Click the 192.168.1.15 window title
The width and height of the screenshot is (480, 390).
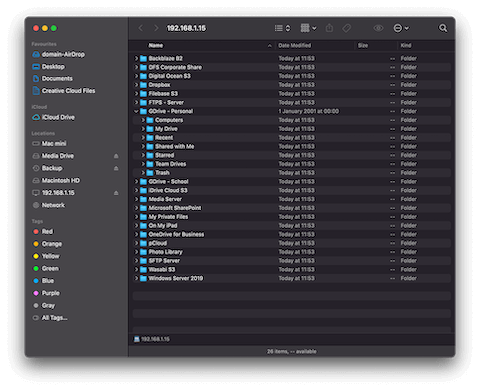coord(186,28)
